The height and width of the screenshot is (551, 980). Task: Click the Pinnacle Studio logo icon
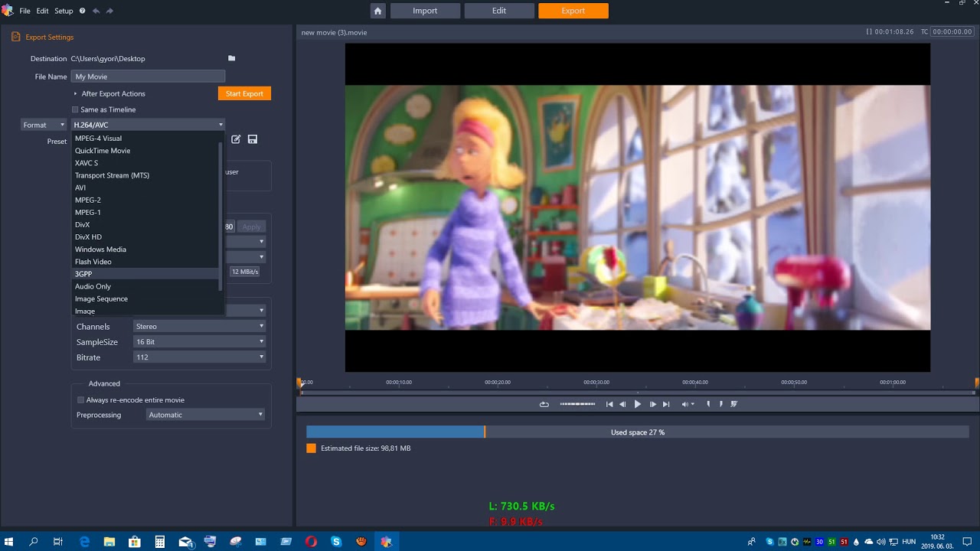(x=8, y=11)
